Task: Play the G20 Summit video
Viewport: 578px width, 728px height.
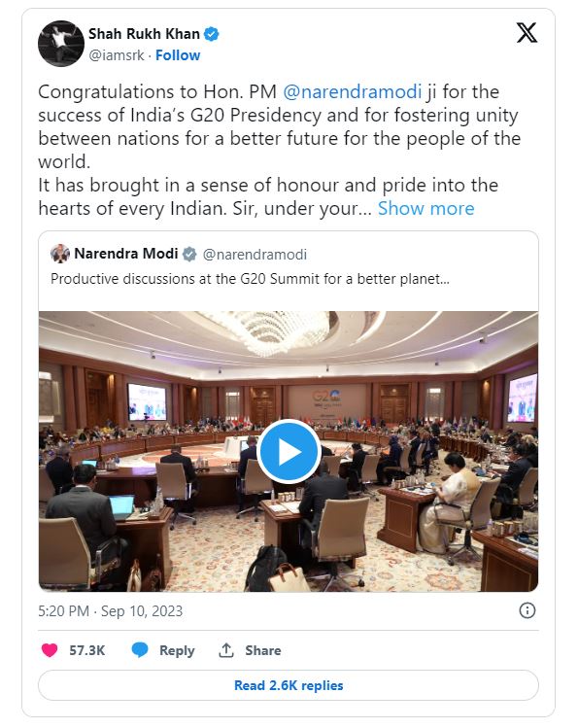Action: 289,451
